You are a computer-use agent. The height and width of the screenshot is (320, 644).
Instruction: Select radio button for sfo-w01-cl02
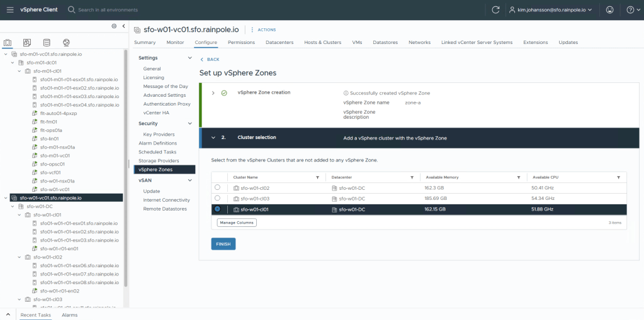218,187
